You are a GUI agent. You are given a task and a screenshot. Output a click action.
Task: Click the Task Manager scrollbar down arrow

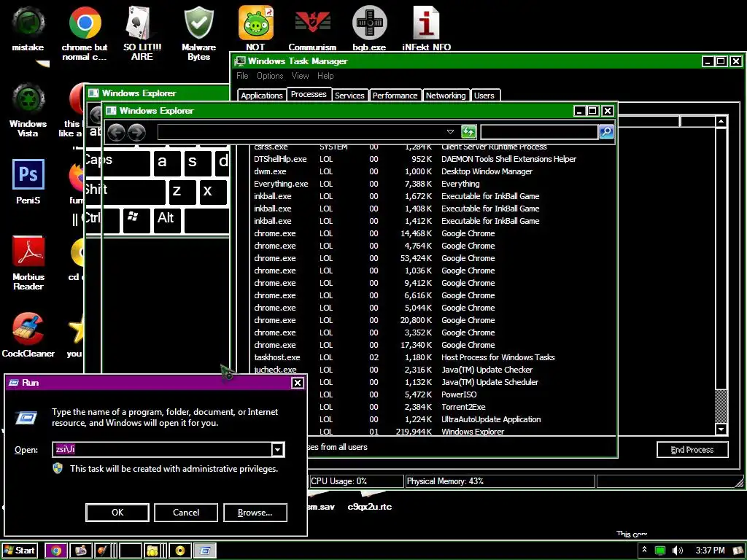click(721, 429)
